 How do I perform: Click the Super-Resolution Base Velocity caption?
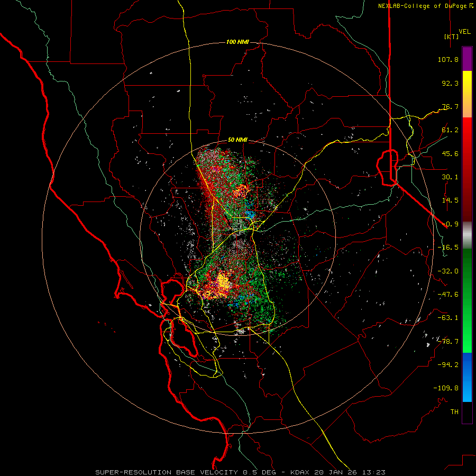point(241,472)
